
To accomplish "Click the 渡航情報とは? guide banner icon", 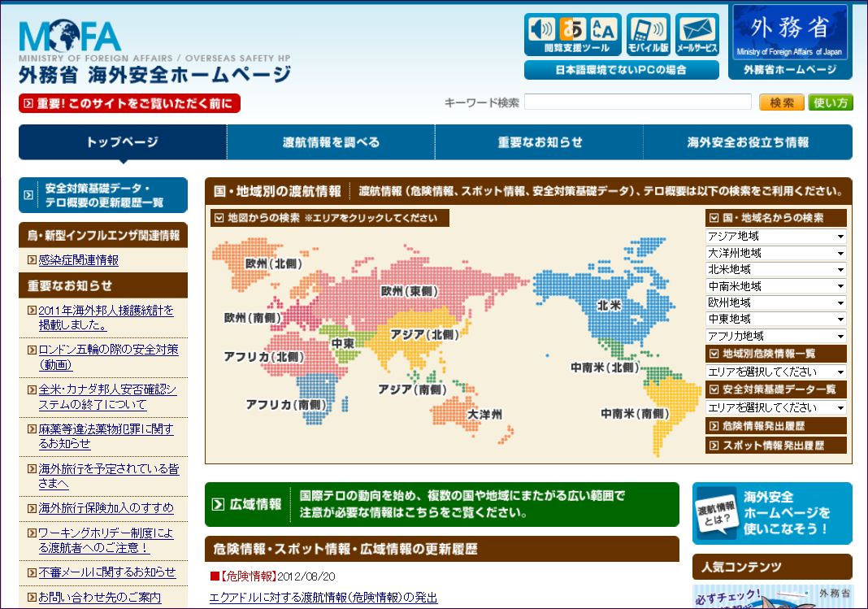I will (715, 512).
